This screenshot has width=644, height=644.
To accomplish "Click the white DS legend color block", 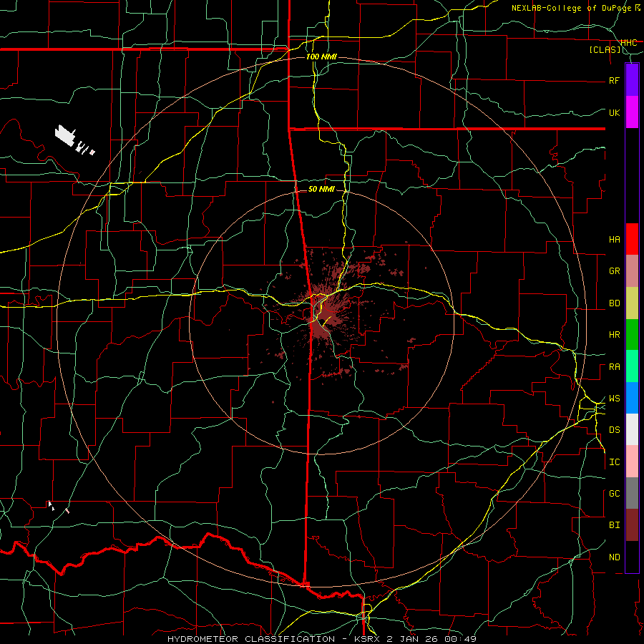I will point(632,429).
